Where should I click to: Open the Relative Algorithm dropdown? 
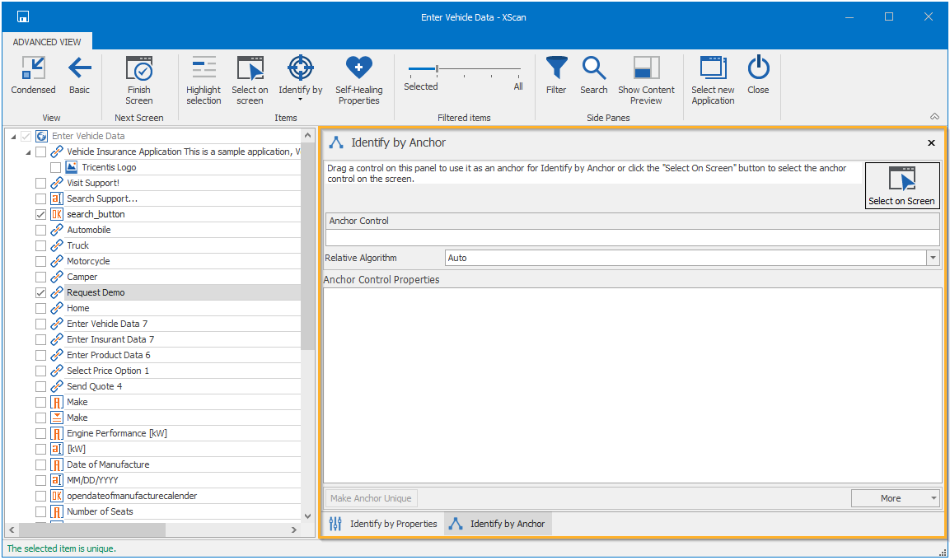point(933,258)
